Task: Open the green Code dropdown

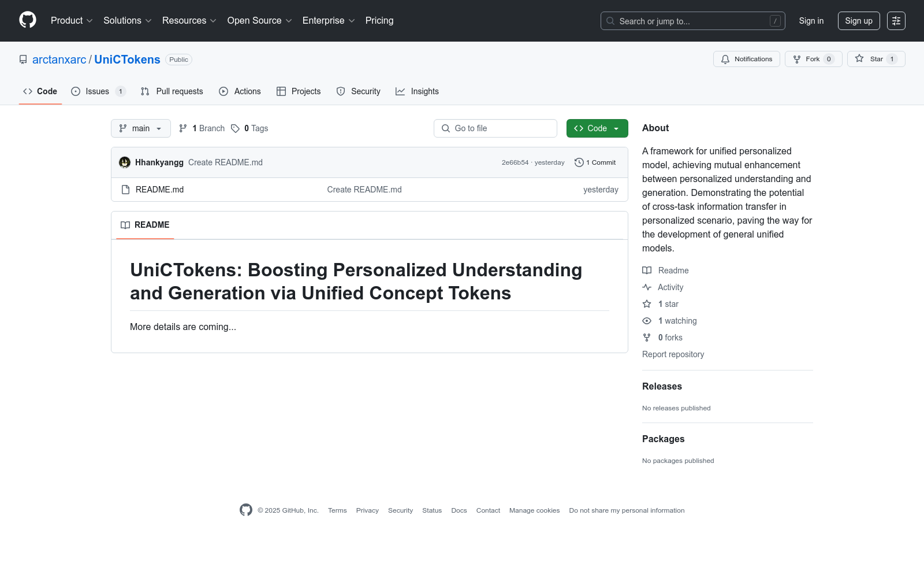Action: 597,128
